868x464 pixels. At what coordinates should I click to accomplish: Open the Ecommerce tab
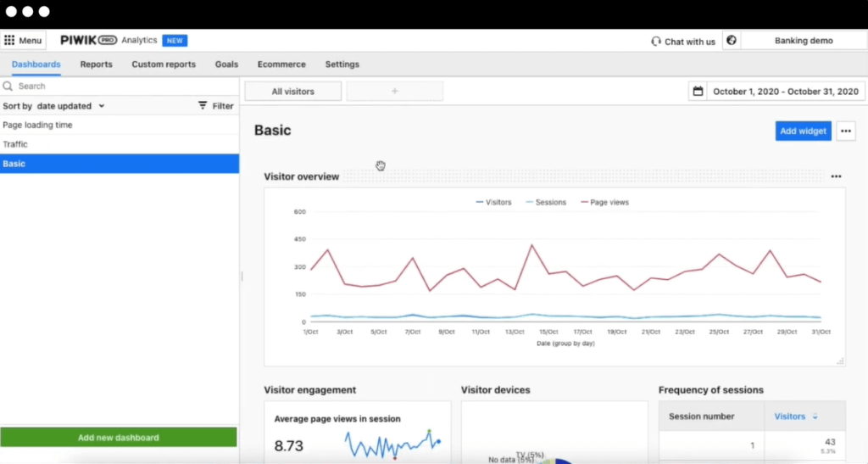point(281,64)
